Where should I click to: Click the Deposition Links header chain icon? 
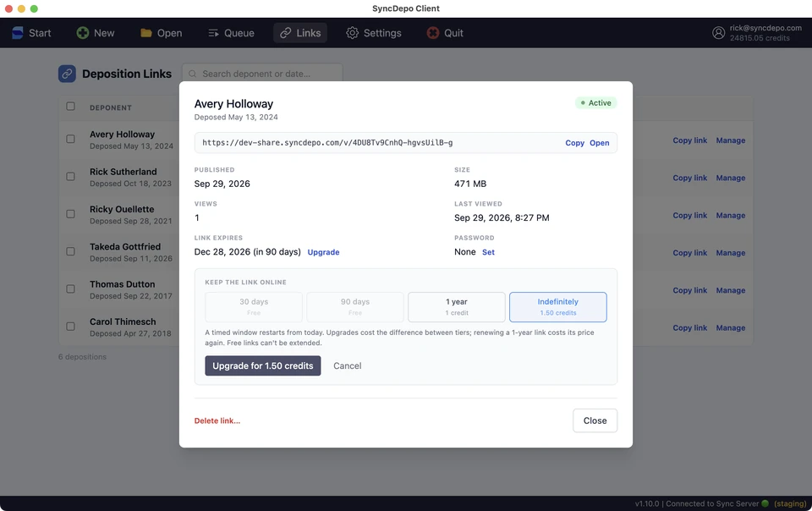click(x=67, y=74)
